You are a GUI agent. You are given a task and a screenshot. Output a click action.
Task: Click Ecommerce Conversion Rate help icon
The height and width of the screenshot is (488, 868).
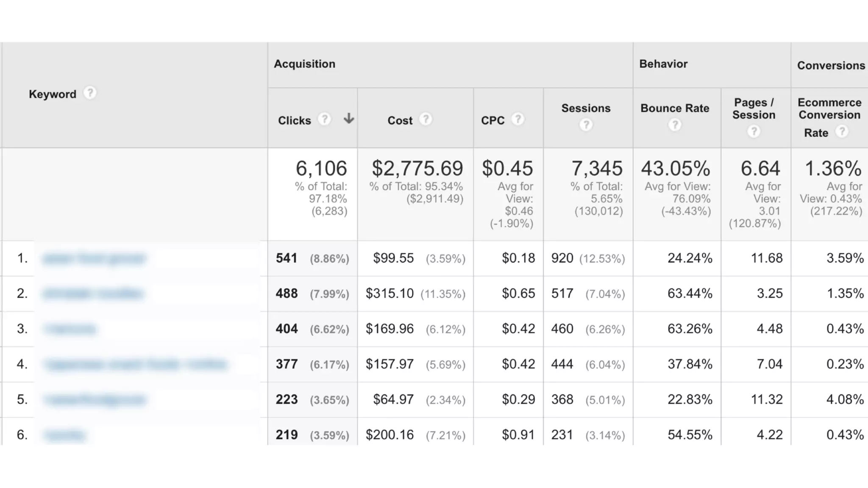[x=842, y=131]
